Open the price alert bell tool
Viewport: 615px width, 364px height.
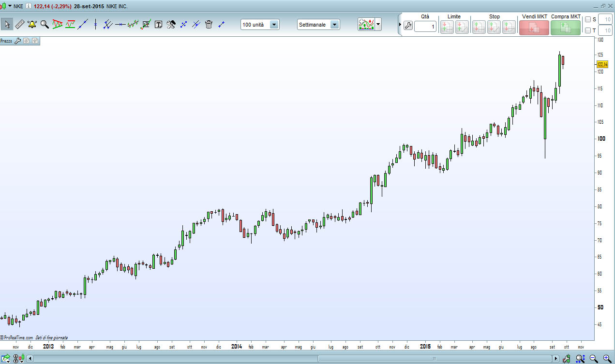[x=32, y=24]
